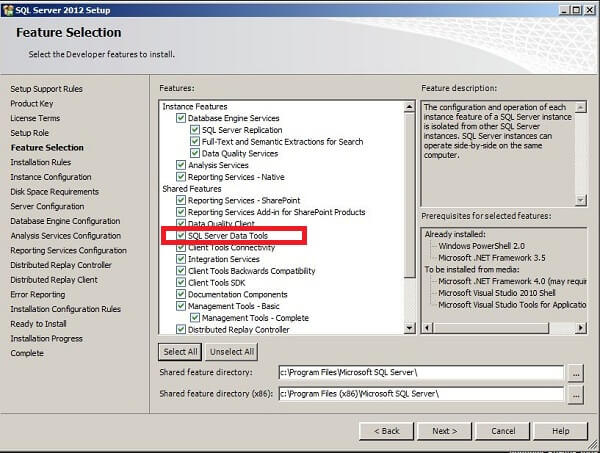Screen dimensions: 600x453
Task: Toggle Reporting Services - Native checkbox
Action: pyautogui.click(x=181, y=177)
